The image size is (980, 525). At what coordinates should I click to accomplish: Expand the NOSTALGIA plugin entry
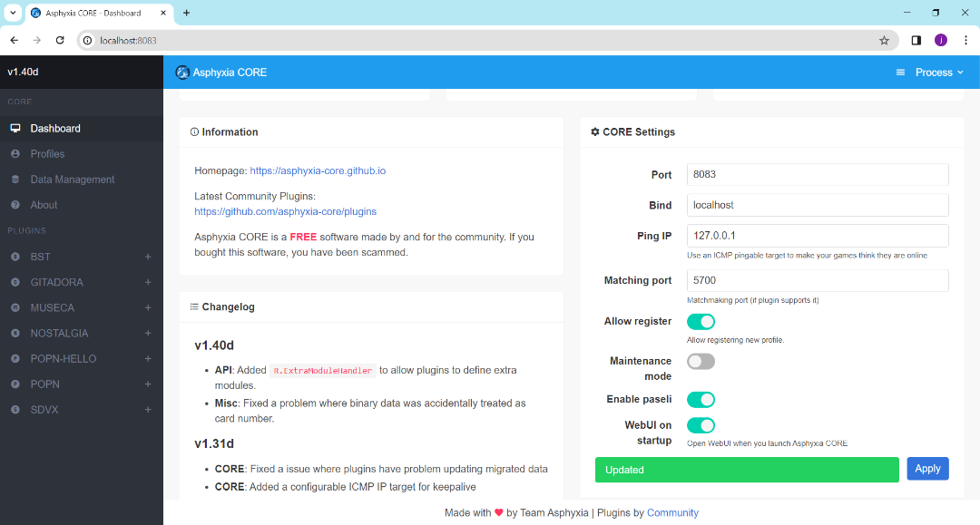[x=148, y=333]
